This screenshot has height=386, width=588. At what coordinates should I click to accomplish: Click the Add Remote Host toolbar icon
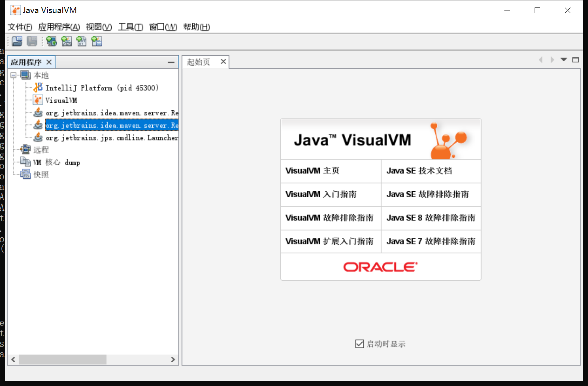coord(52,41)
